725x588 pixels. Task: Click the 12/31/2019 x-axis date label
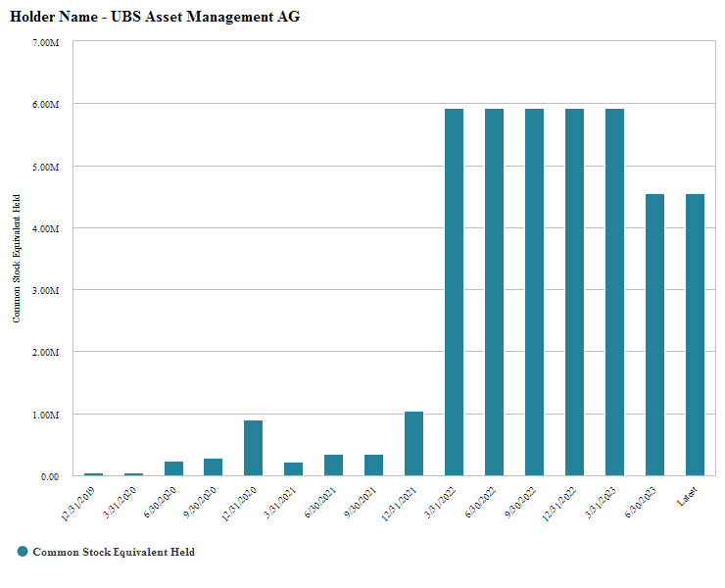coord(78,504)
